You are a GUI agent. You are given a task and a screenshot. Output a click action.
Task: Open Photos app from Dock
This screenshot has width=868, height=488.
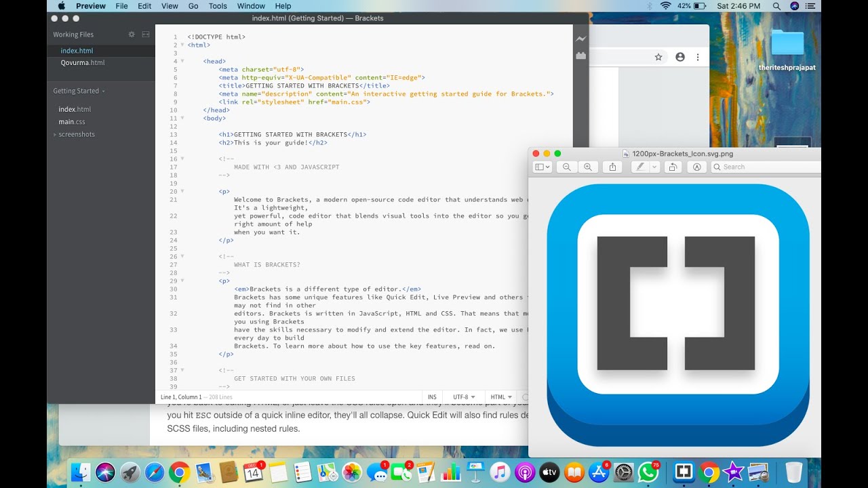coord(351,472)
